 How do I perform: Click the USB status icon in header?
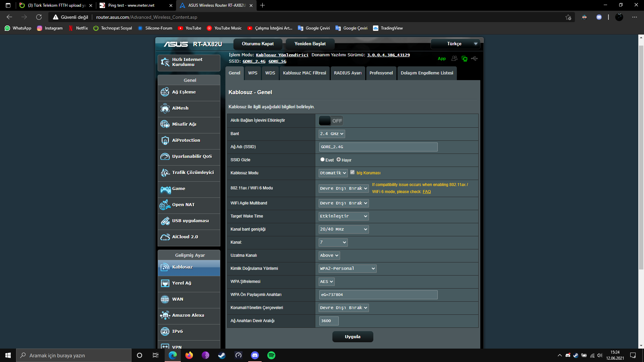point(474,59)
